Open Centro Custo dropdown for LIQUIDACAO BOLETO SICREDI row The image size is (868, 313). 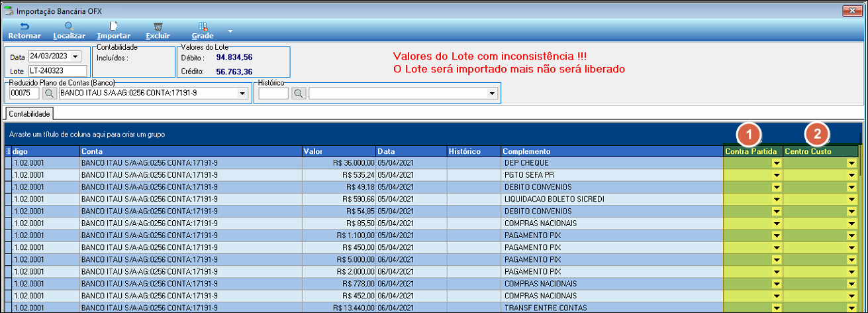(x=852, y=199)
